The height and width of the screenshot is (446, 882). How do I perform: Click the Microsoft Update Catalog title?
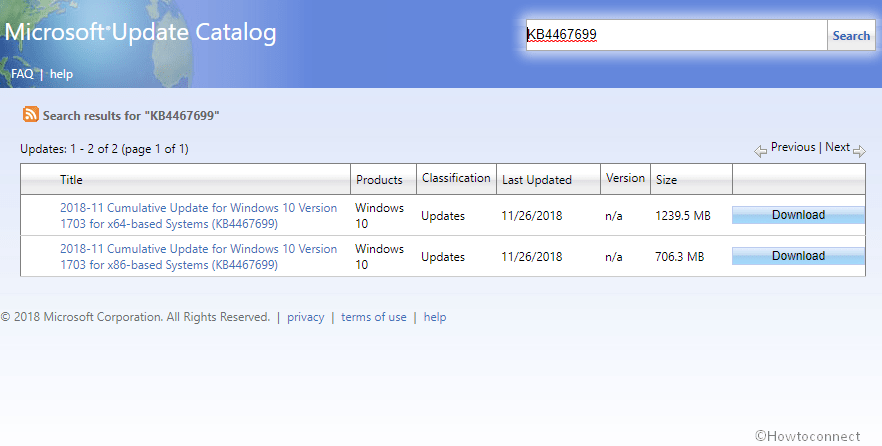point(141,32)
